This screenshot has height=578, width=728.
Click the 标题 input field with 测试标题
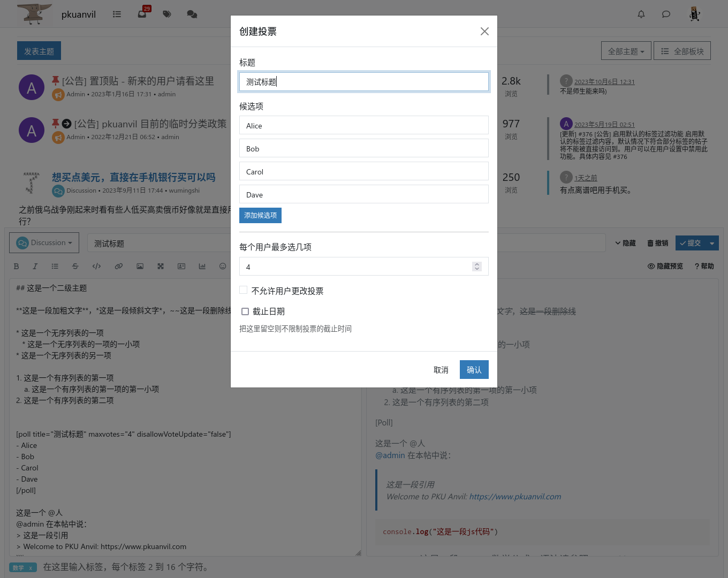364,82
